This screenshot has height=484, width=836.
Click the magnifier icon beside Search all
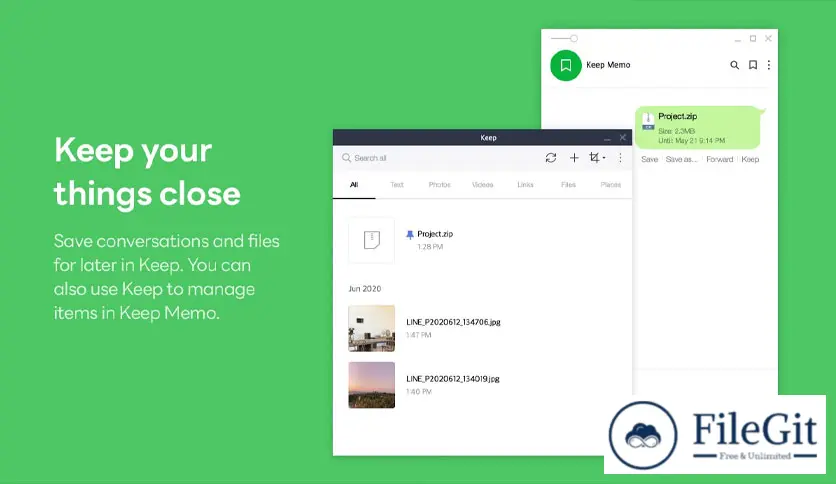347,158
